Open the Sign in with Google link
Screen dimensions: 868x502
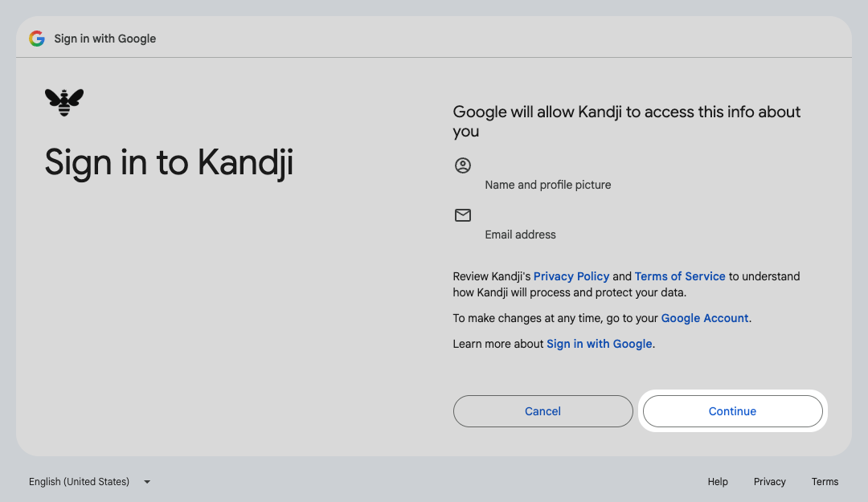click(599, 344)
